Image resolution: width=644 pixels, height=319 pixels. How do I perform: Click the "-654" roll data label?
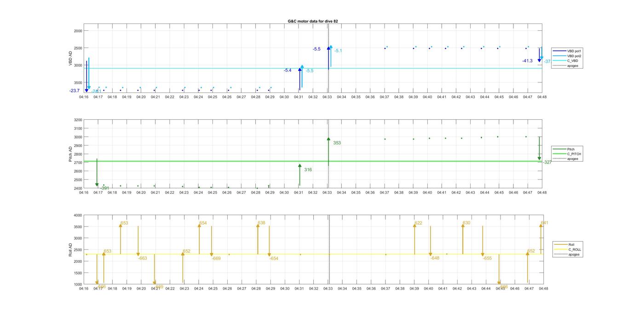(x=274, y=259)
